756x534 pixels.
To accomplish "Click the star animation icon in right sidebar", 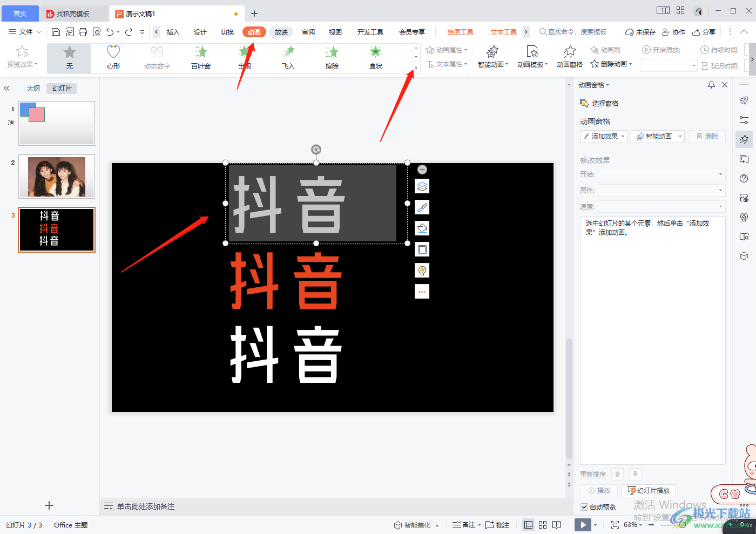I will 744,139.
